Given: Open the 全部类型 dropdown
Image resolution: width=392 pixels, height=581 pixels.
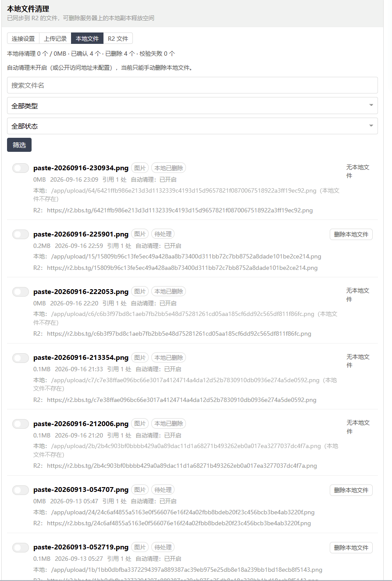Looking at the screenshot, I should click(192, 106).
